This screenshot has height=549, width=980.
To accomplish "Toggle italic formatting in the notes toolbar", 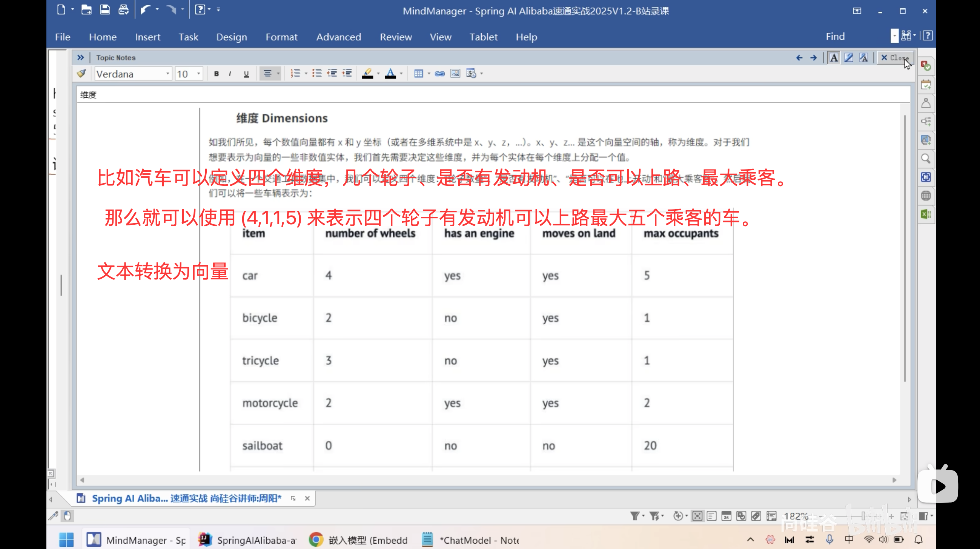I will (230, 74).
